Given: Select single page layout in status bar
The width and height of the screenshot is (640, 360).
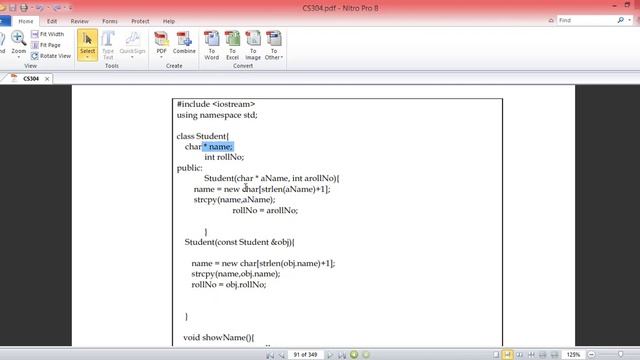Looking at the screenshot, I should (x=496, y=355).
